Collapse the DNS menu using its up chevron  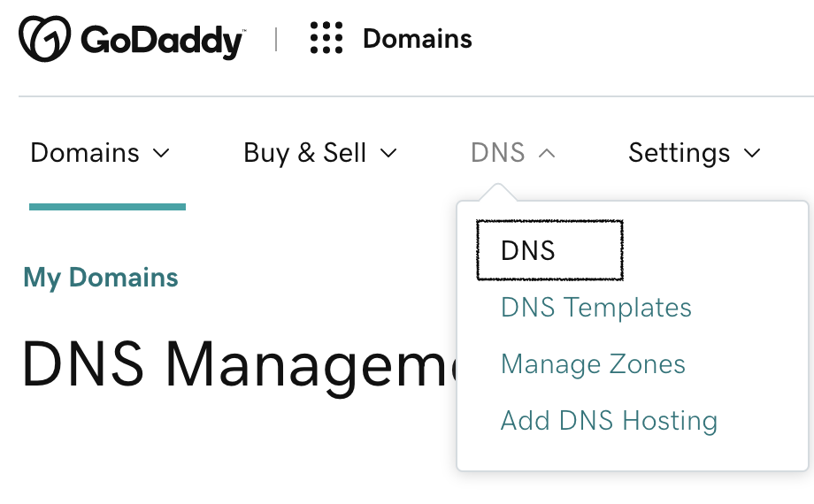pos(547,153)
